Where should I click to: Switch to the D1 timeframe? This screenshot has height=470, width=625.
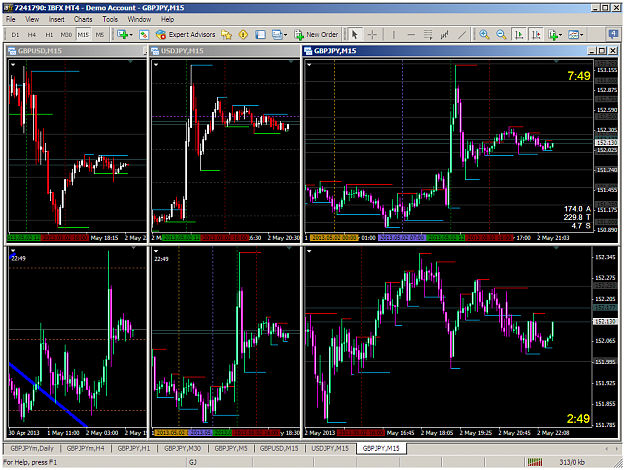tap(15, 35)
